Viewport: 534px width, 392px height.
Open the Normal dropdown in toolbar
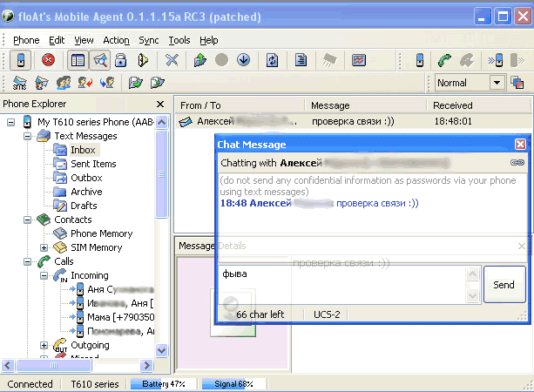(497, 83)
